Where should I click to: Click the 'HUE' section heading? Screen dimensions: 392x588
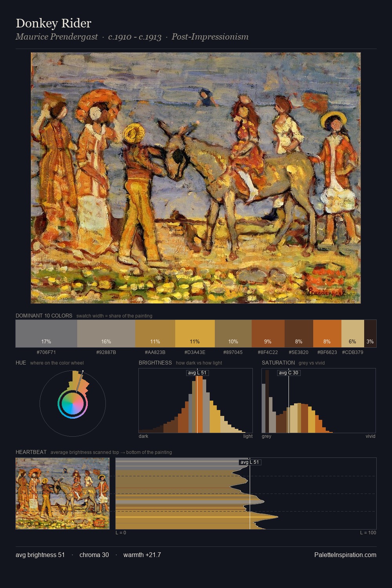(21, 363)
